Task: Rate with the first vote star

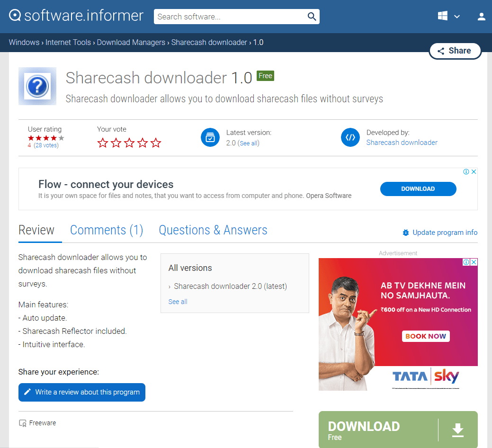Action: pos(103,143)
